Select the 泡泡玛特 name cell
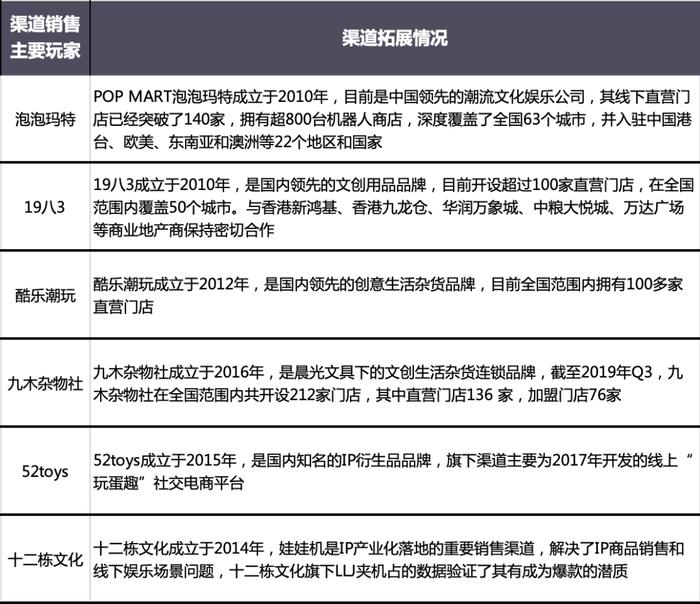The height and width of the screenshot is (604, 700). click(x=45, y=119)
